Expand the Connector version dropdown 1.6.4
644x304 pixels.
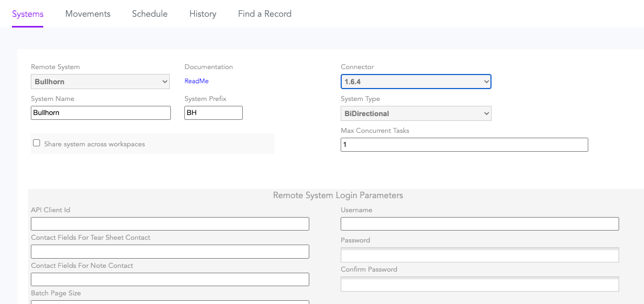[416, 82]
